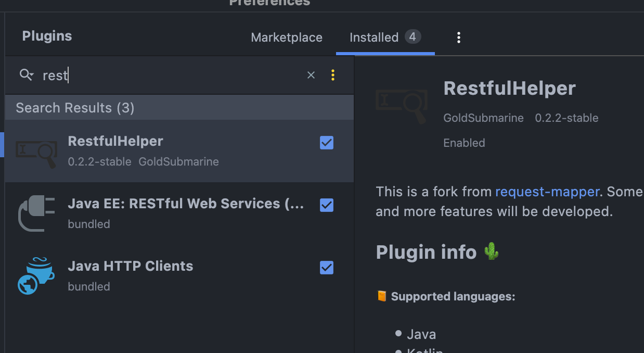Image resolution: width=644 pixels, height=353 pixels.
Task: Disable the RestfulHelper plugin checkbox
Action: (x=327, y=142)
